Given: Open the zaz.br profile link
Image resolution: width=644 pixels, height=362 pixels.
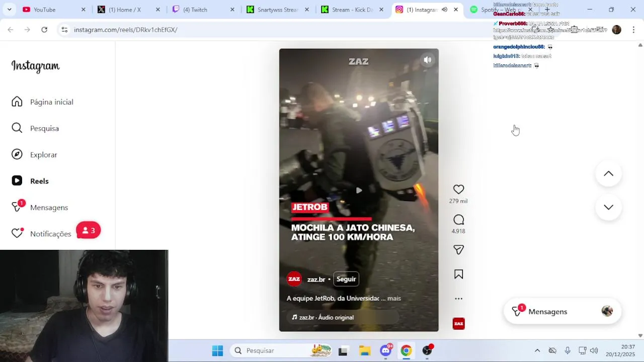Looking at the screenshot, I should coord(316,280).
